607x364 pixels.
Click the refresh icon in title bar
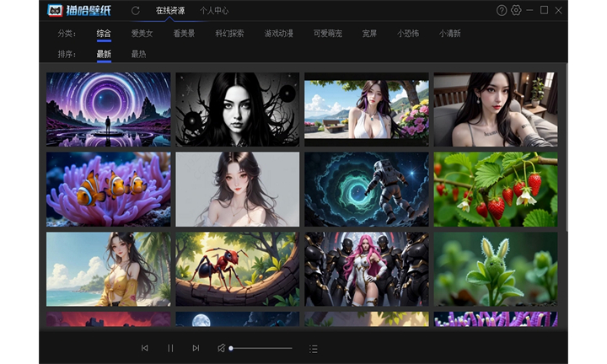point(136,10)
